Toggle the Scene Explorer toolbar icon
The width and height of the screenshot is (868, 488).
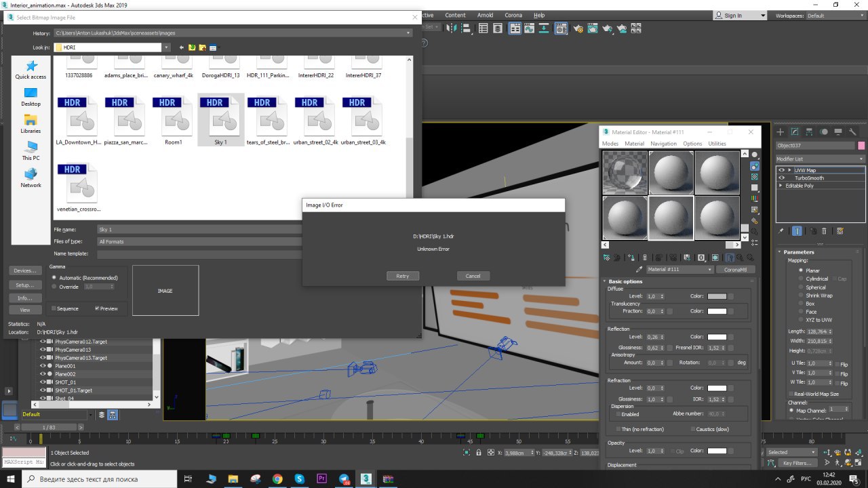(483, 28)
